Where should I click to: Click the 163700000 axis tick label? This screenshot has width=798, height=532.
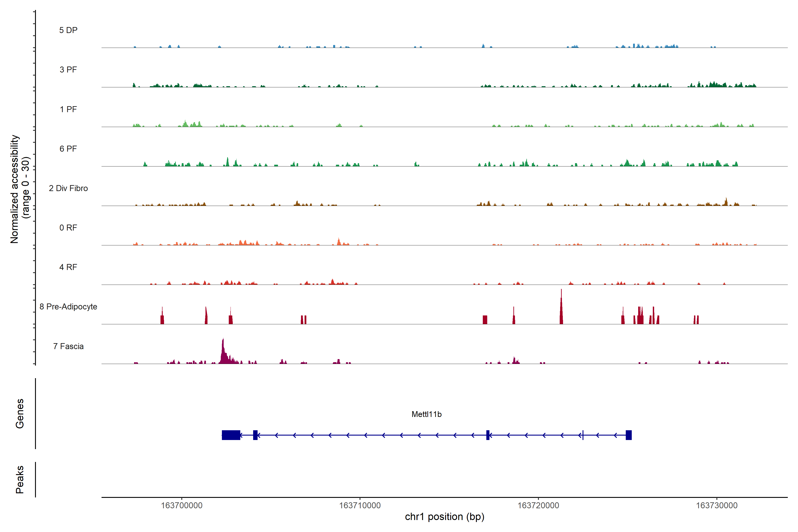tap(182, 506)
